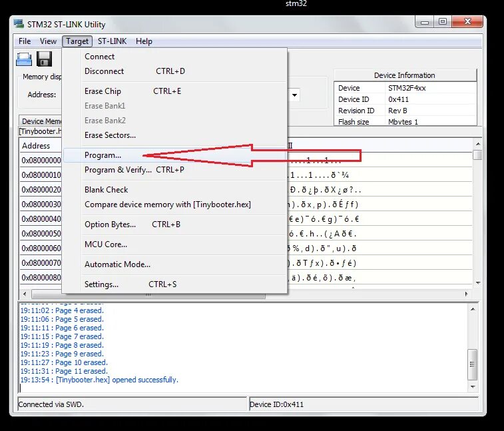The height and width of the screenshot is (431, 504).
Task: Choose Connect from the Target menu
Action: point(175,57)
